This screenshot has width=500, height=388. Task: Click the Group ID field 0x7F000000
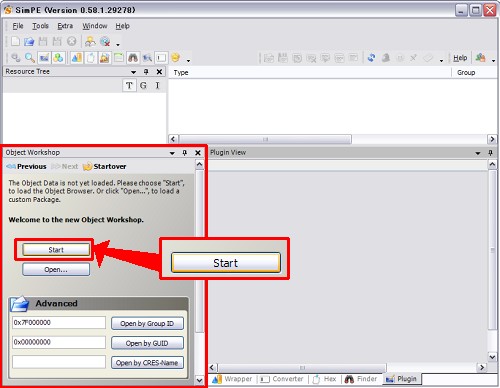[59, 323]
